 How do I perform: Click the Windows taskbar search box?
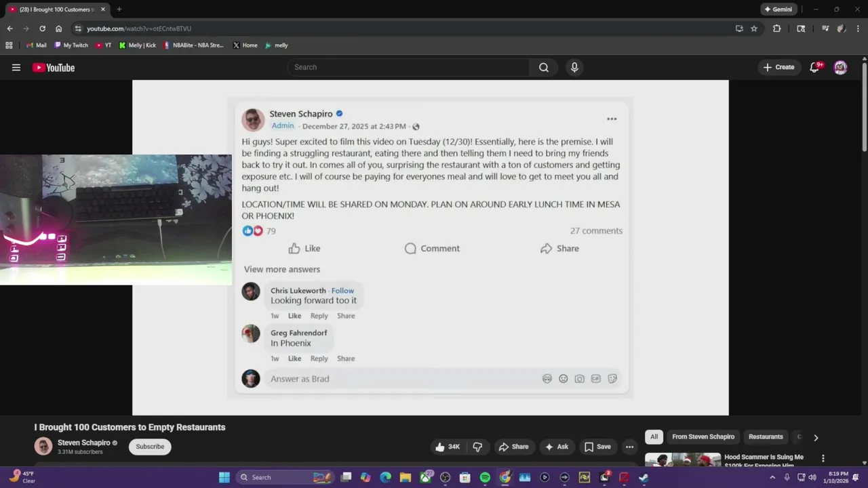pyautogui.click(x=285, y=477)
